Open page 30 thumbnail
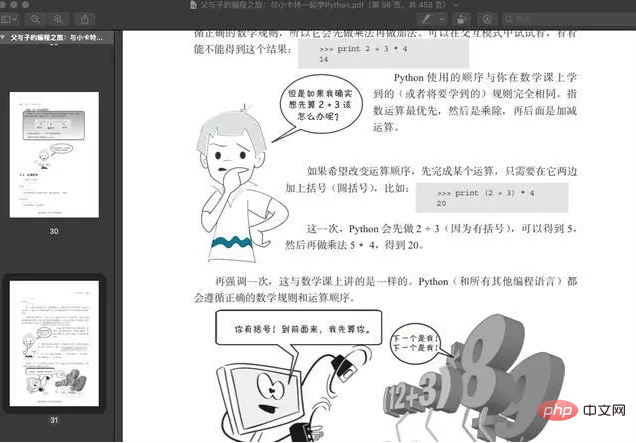The image size is (636, 443). (54, 155)
